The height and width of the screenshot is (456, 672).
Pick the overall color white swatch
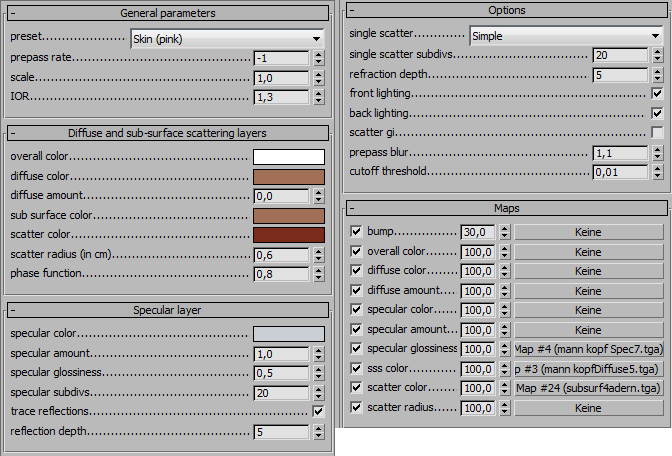(x=289, y=157)
